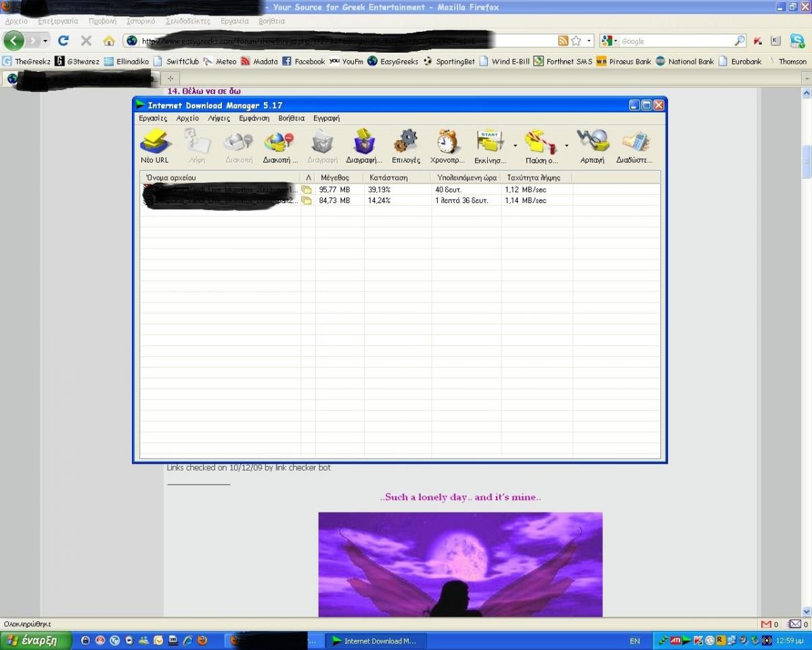This screenshot has width=812, height=650.
Task: Click the Διακοπή όλων stop-all toolbar icon
Action: pos(280,146)
